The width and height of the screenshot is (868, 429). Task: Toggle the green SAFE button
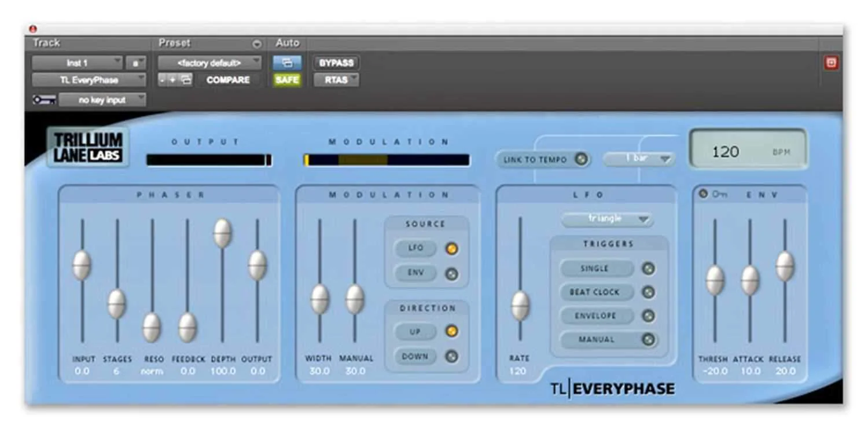click(287, 80)
